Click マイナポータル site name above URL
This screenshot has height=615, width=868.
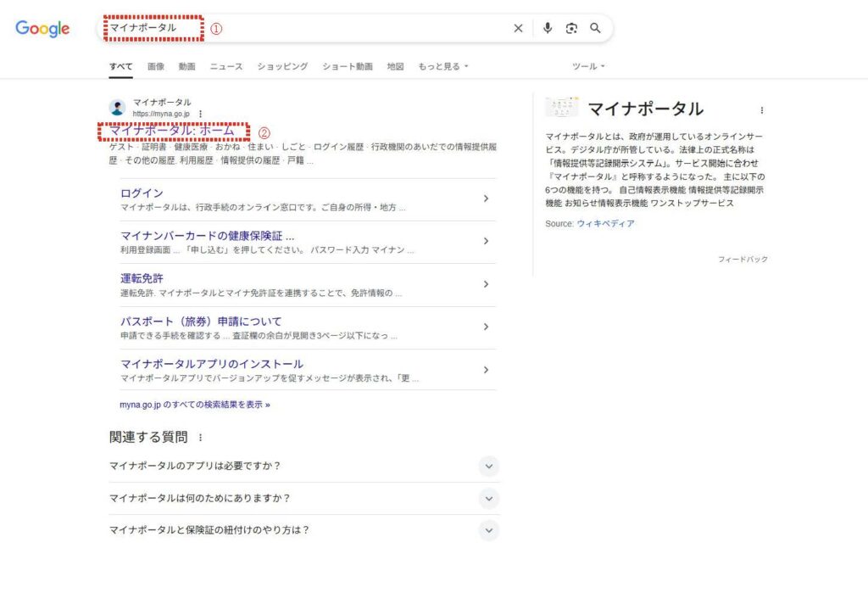pyautogui.click(x=162, y=103)
